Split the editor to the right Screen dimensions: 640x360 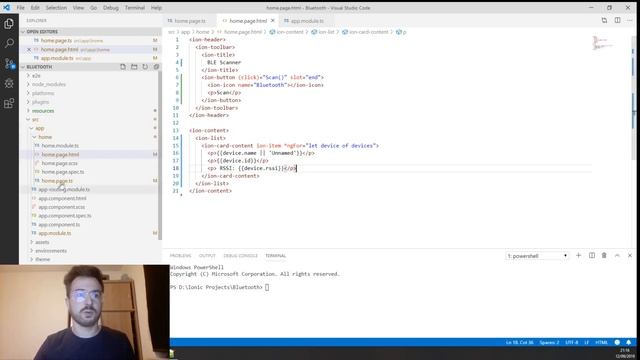617,20
